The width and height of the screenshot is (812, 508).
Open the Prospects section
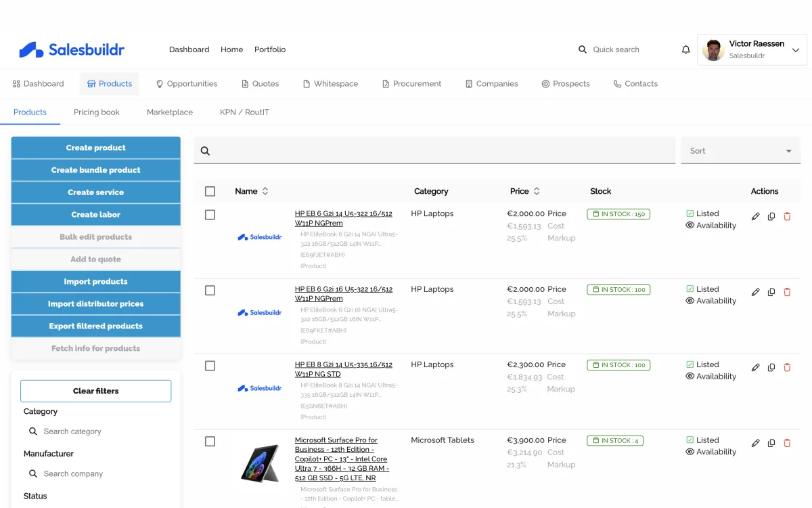(565, 84)
